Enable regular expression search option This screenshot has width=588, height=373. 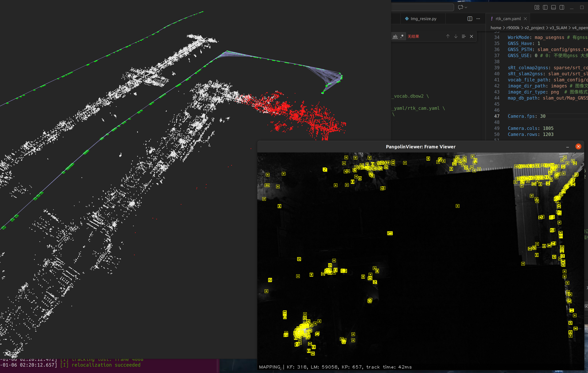tap(402, 36)
